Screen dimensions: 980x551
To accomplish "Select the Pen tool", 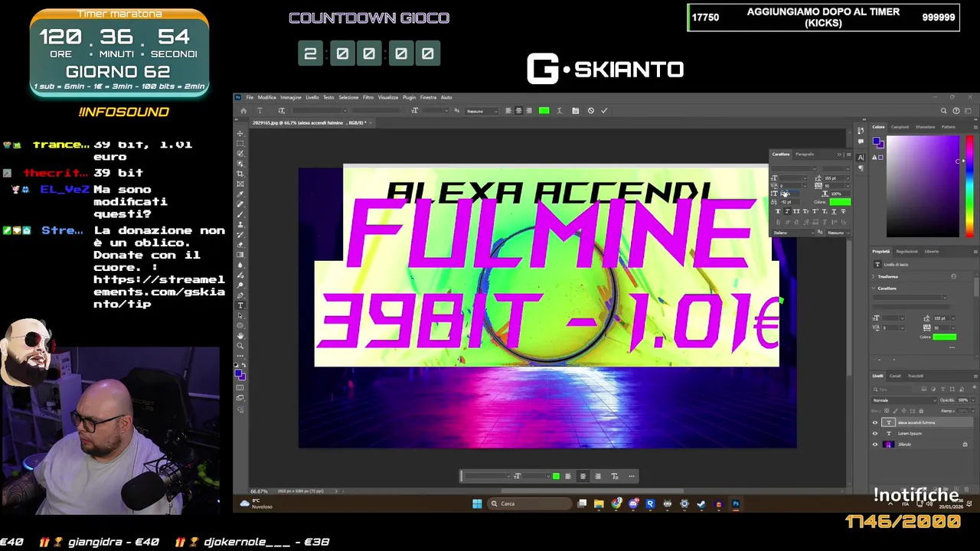I will (x=240, y=295).
